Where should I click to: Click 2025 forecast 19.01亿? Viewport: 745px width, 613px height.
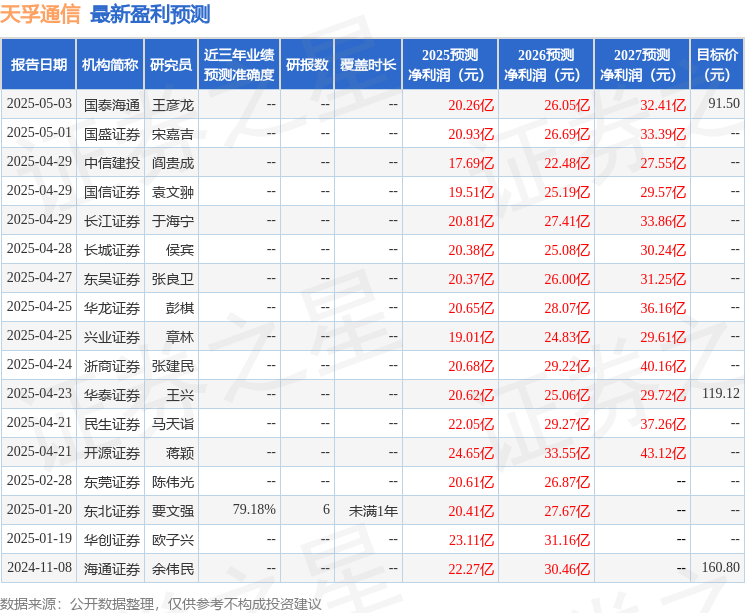pos(471,337)
